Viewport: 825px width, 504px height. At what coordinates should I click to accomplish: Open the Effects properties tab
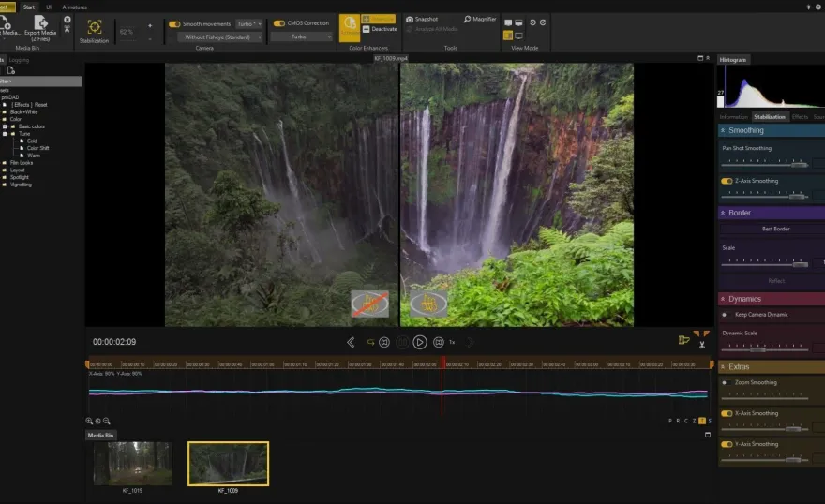800,117
